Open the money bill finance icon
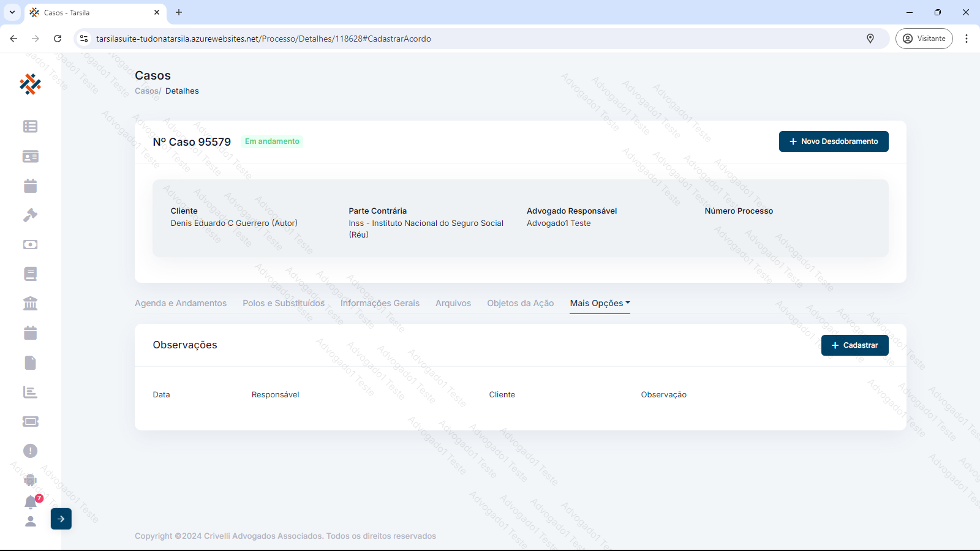The height and width of the screenshot is (551, 980). point(30,244)
